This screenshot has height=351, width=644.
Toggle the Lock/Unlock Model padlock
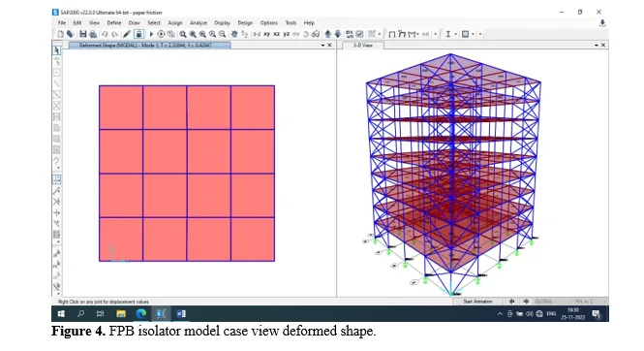(138, 34)
